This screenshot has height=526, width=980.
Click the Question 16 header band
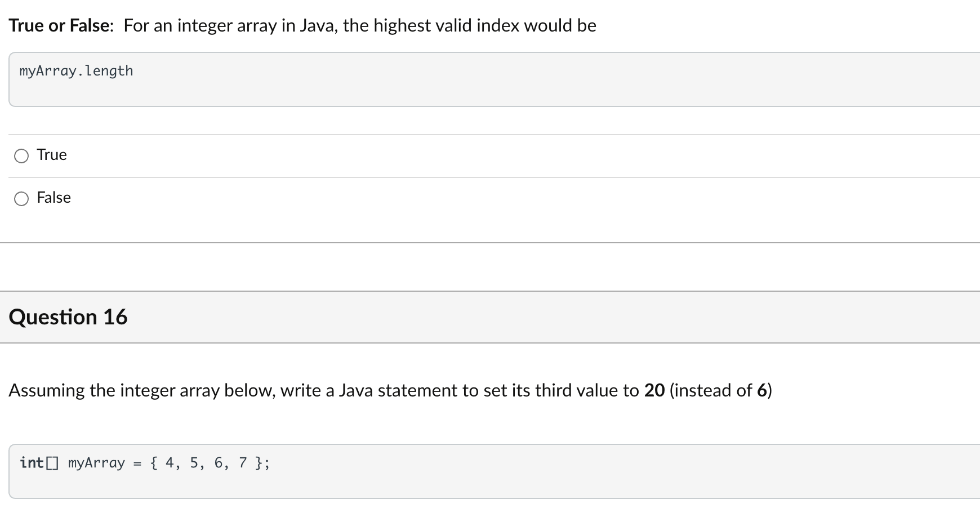394,317
